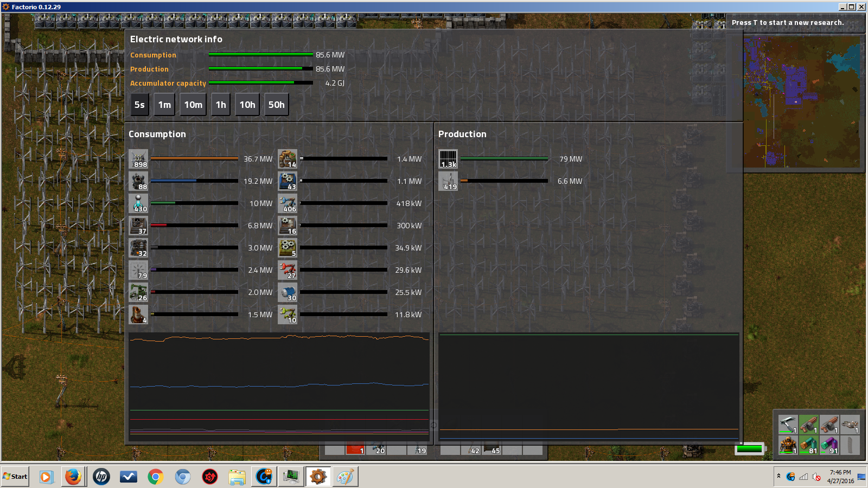This screenshot has width=868, height=488.
Task: Click the icon with count 32 consuming 3.0 MW
Action: point(138,248)
